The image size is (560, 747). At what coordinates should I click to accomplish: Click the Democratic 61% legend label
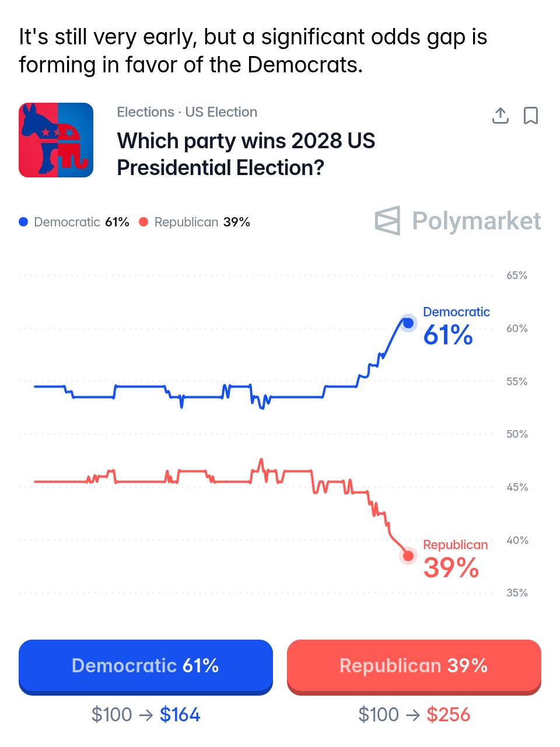pyautogui.click(x=82, y=222)
